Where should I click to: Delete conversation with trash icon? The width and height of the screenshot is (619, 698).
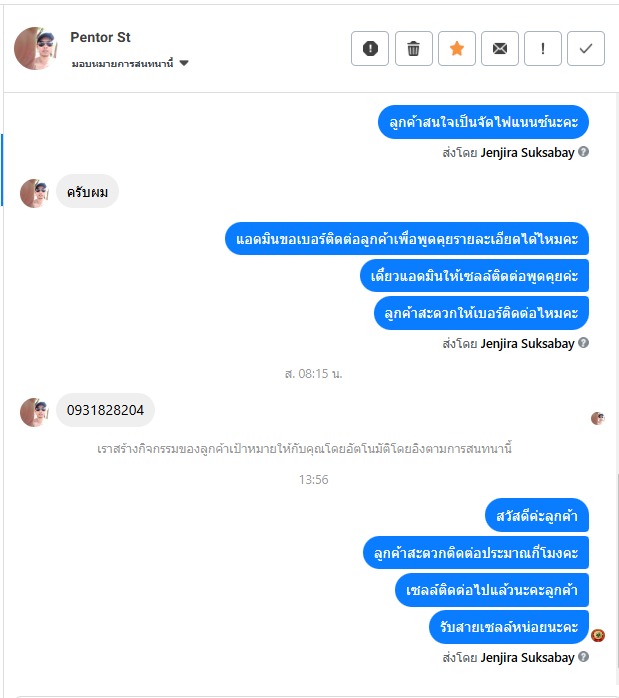pos(413,48)
